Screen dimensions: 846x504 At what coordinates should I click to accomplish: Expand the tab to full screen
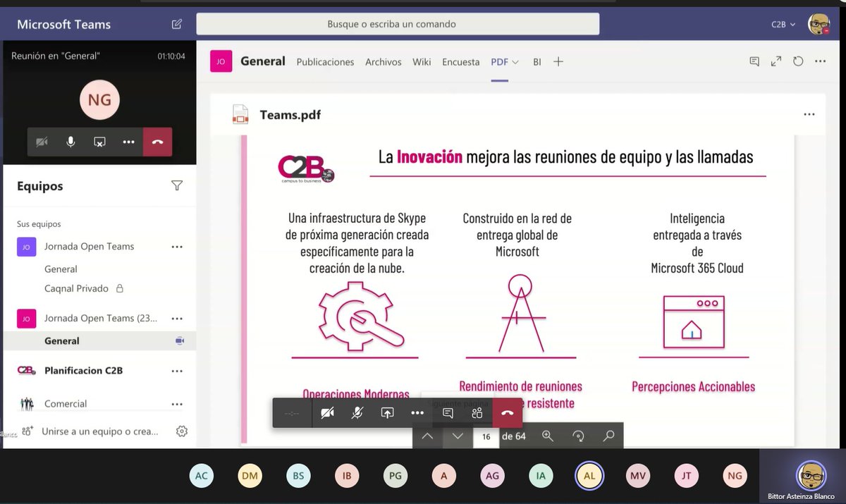pyautogui.click(x=776, y=61)
